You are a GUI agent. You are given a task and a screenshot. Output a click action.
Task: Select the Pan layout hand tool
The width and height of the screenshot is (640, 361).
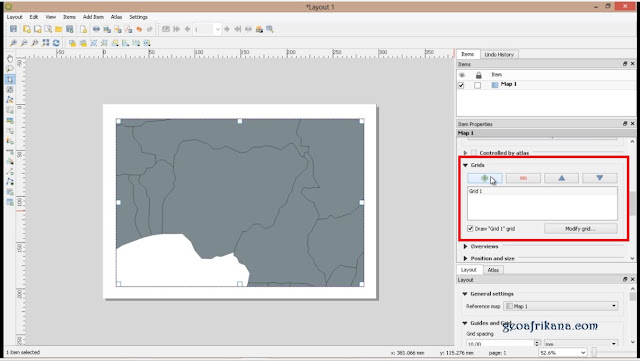[x=10, y=59]
